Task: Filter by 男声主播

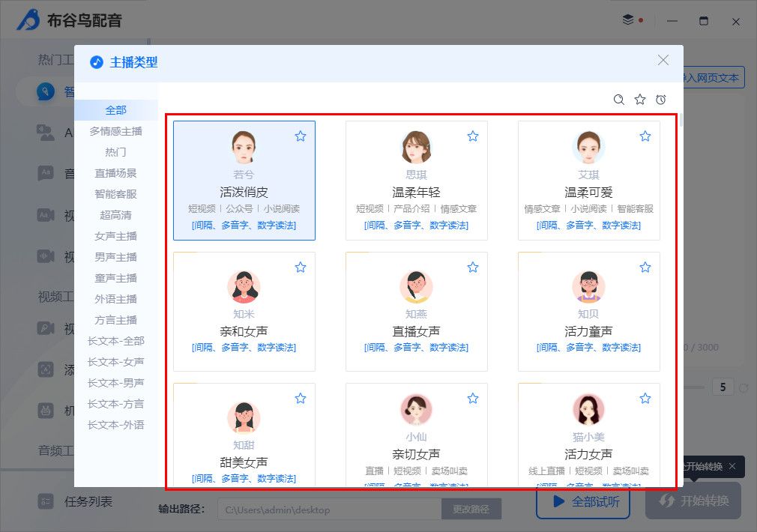Action: pyautogui.click(x=116, y=257)
